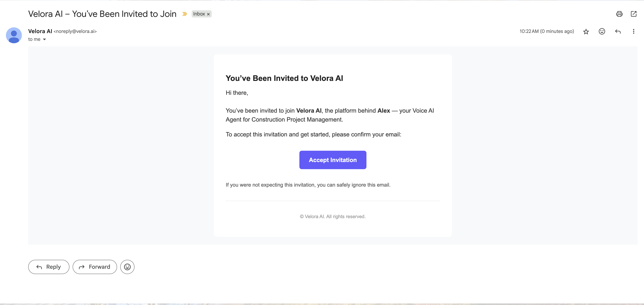Click the 10:22 AM timestamp
644x305 pixels.
point(547,31)
